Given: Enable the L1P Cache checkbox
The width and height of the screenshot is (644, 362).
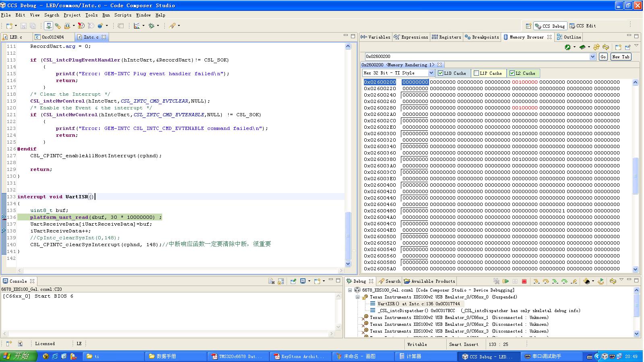Looking at the screenshot, I should pyautogui.click(x=477, y=73).
